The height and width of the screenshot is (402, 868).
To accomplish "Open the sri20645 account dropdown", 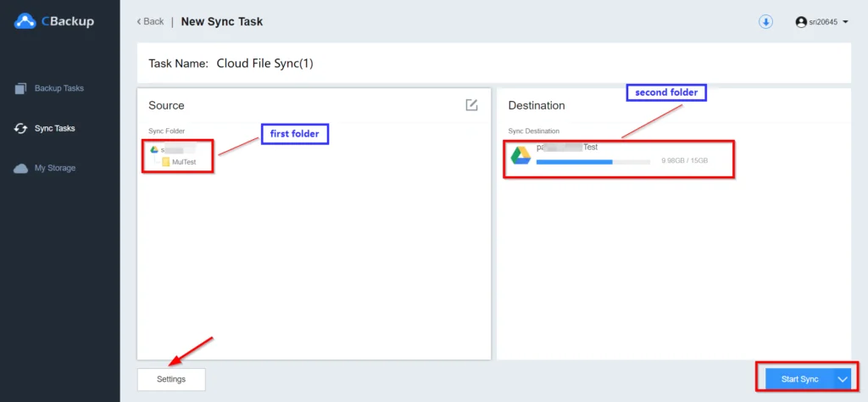I will [822, 22].
